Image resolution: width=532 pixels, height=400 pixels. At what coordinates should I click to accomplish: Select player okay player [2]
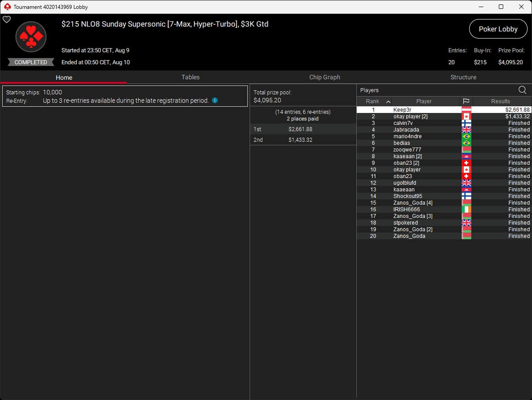point(443,117)
